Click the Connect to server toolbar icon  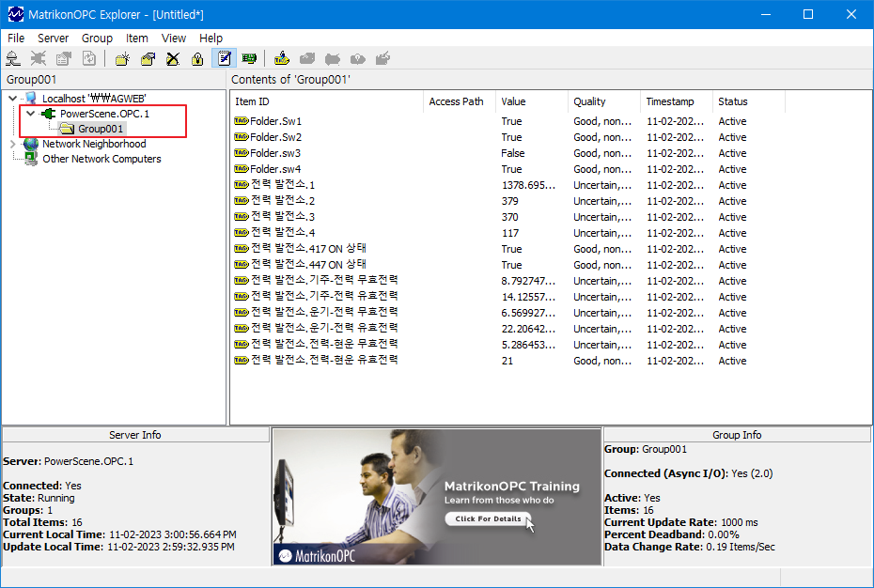13,59
